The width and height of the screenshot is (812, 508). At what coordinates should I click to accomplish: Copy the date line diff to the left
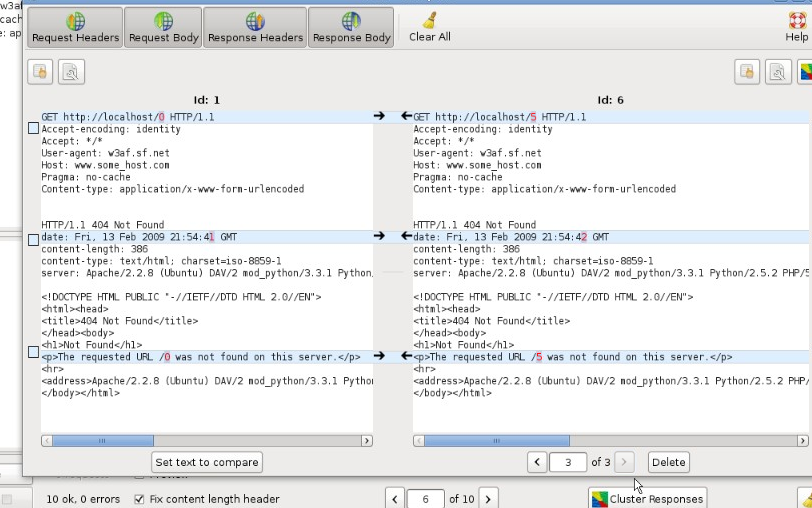(407, 236)
